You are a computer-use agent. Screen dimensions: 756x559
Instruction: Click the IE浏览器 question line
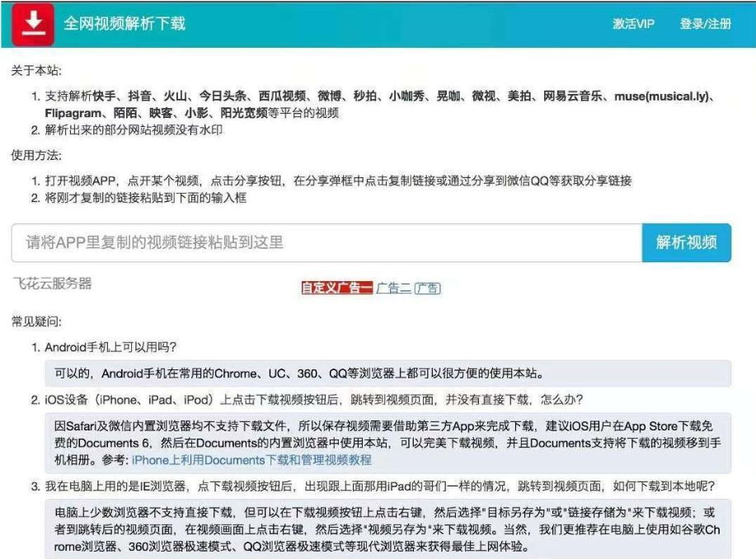click(380, 486)
